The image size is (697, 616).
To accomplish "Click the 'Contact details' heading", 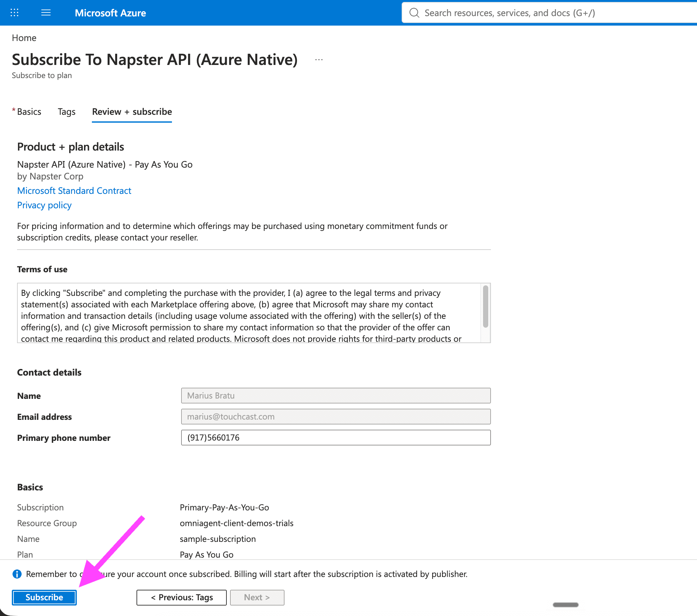I will point(50,373).
